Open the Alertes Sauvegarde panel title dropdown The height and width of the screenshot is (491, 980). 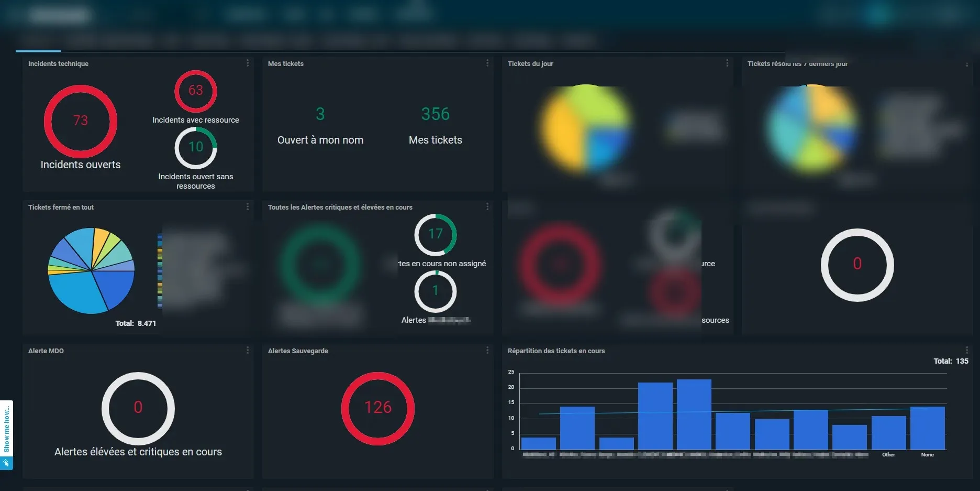[x=297, y=351]
